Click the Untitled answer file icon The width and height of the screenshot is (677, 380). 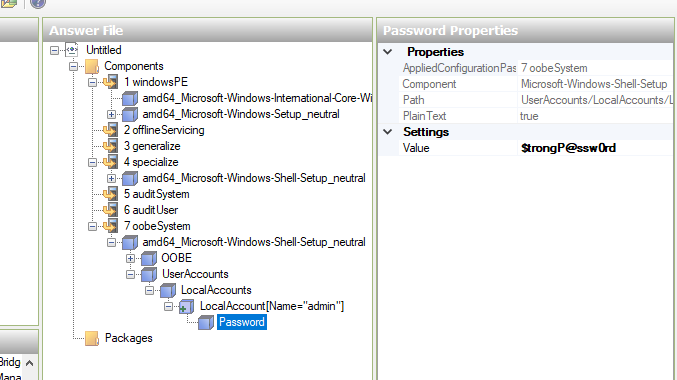coord(72,50)
